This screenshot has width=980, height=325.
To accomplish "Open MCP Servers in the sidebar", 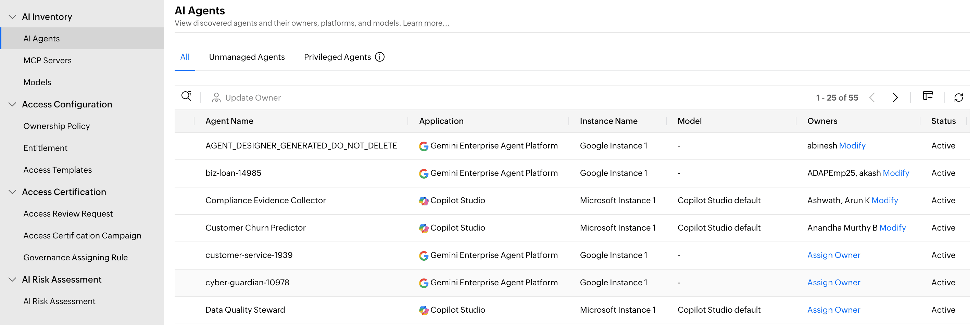I will (x=48, y=61).
